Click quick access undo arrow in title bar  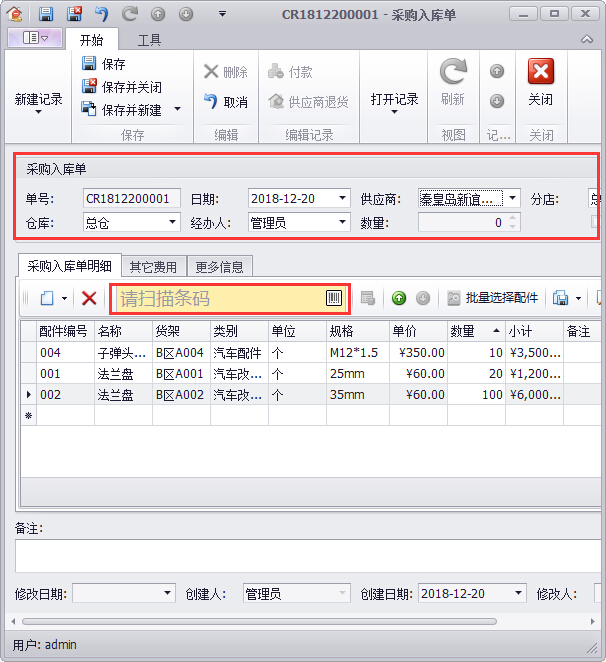102,14
